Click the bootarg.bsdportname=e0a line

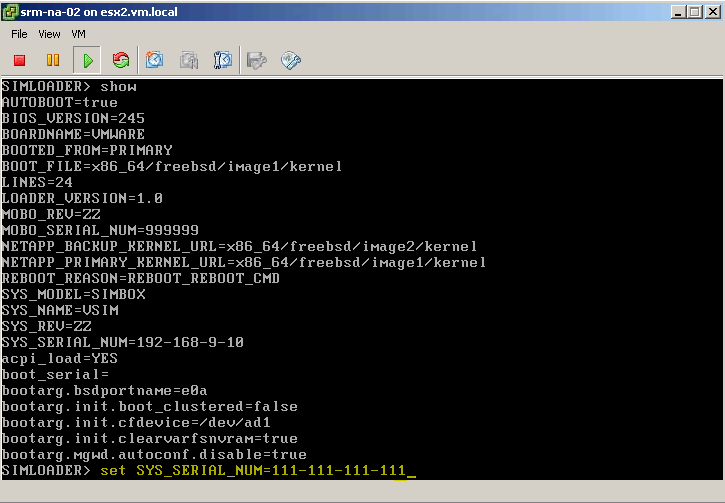pyautogui.click(x=104, y=391)
